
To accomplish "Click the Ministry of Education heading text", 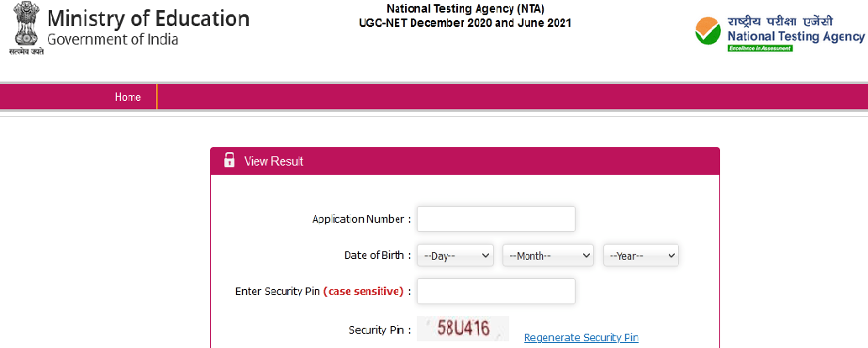I will 148,19.
